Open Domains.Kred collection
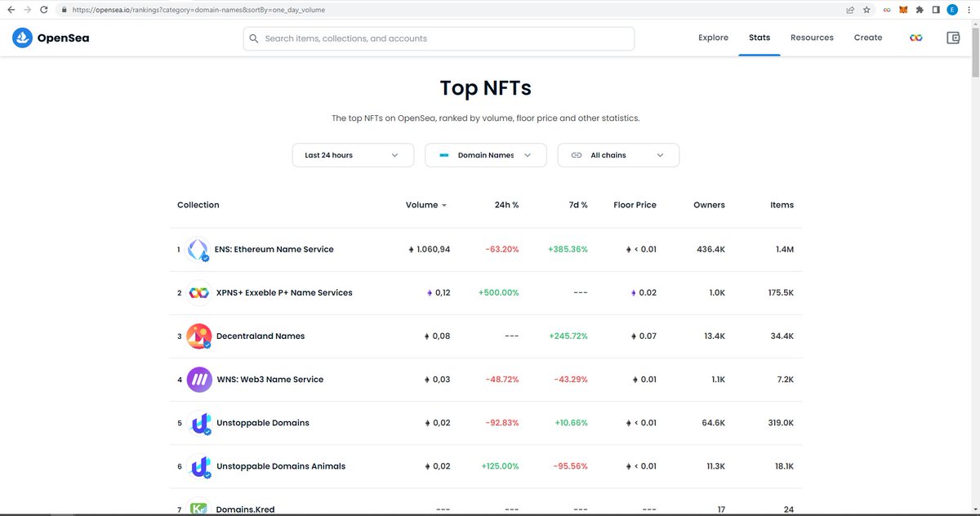Screen dimensions: 980x516 245,509
